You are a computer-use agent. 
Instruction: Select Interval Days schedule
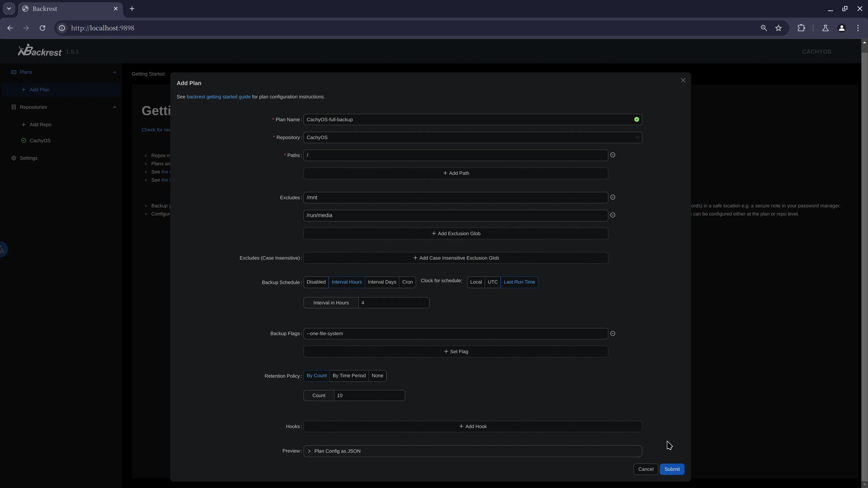(382, 282)
